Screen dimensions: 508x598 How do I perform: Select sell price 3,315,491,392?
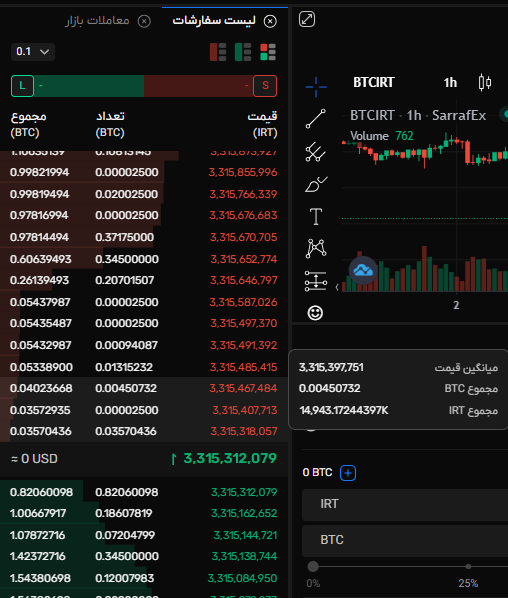pyautogui.click(x=244, y=345)
